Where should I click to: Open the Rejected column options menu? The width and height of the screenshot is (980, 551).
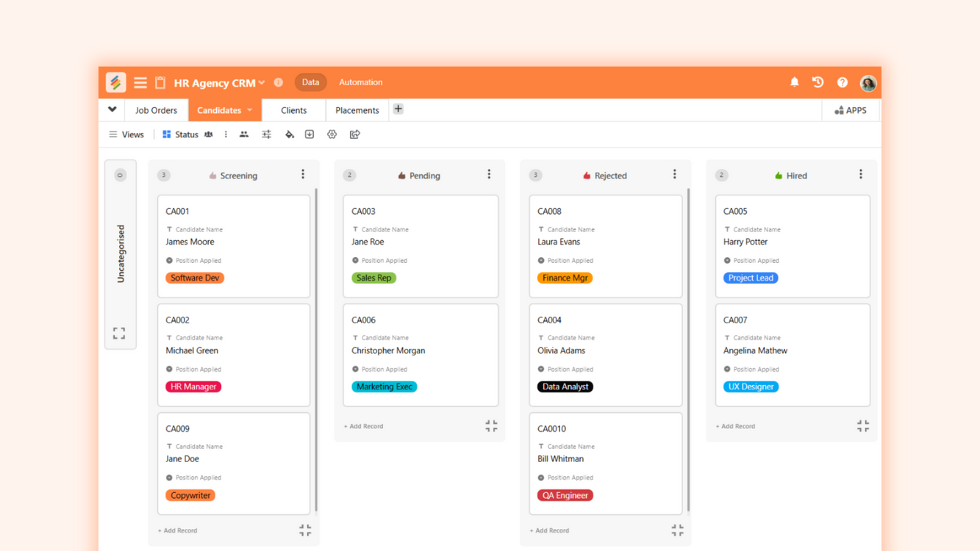[675, 175]
